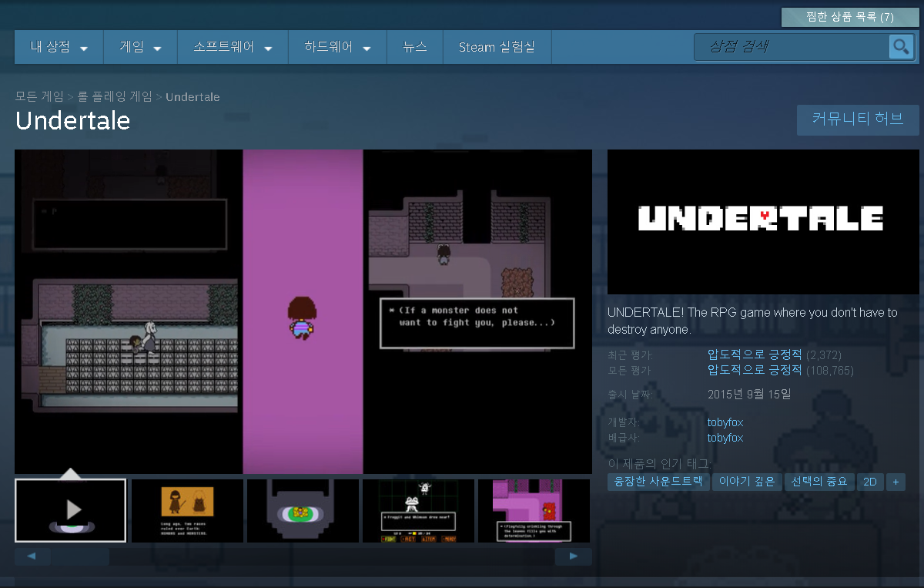
Task: Select the 이야기 깊은 tag
Action: pos(747,482)
